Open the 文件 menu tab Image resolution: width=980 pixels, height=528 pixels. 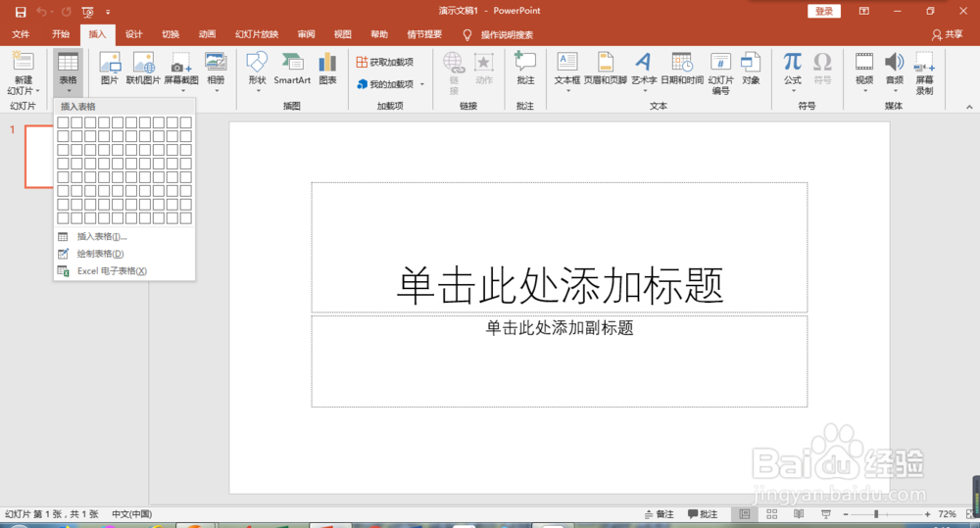pos(21,34)
